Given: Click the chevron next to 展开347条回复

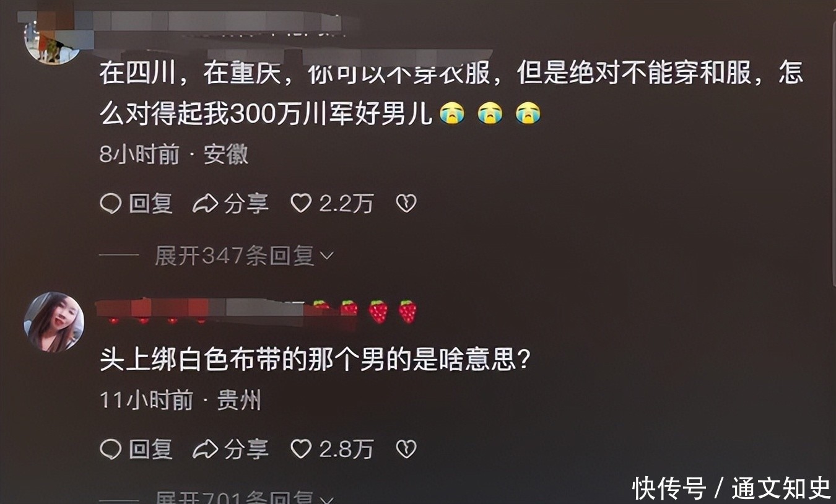Looking at the screenshot, I should [x=327, y=256].
